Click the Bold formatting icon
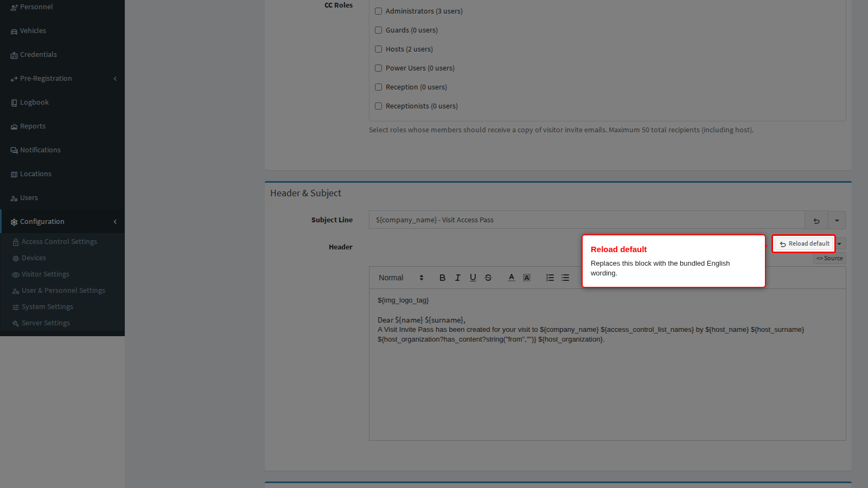Image resolution: width=868 pixels, height=488 pixels. 442,278
